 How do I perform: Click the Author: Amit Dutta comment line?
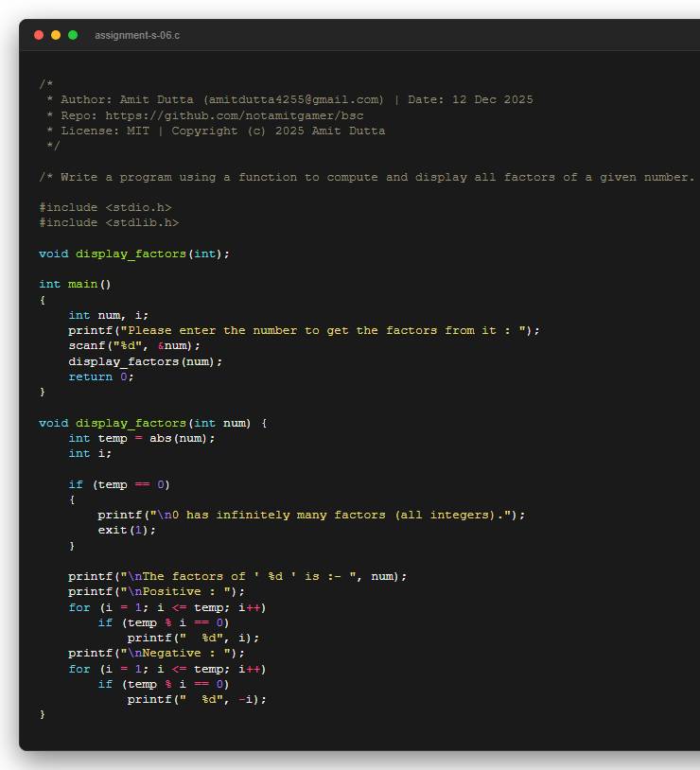(x=289, y=99)
